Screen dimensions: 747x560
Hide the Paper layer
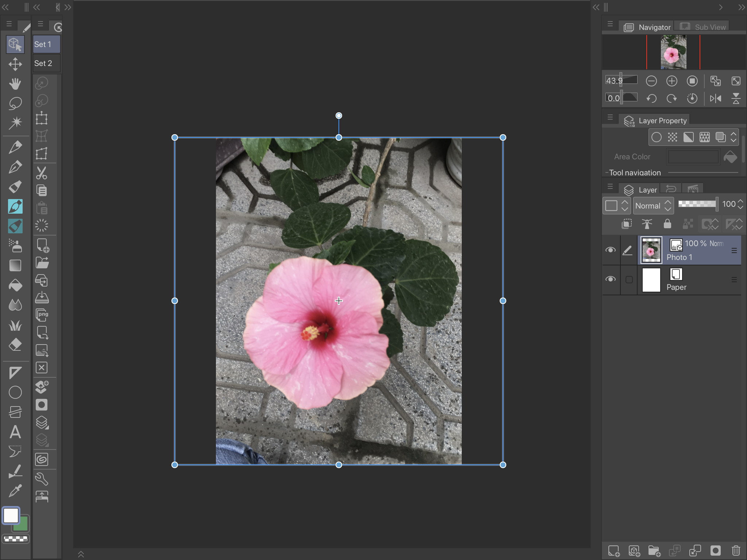point(610,280)
